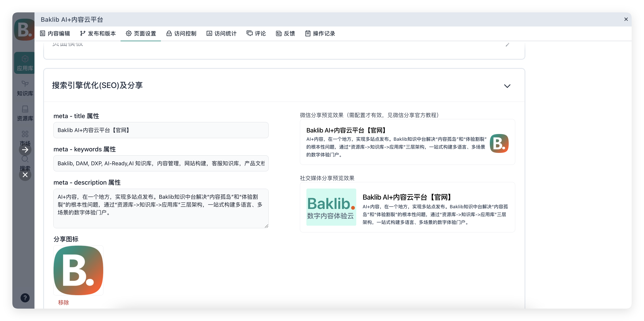Open the 应用库 sidebar icon
This screenshot has width=644, height=321.
pos(25,63)
